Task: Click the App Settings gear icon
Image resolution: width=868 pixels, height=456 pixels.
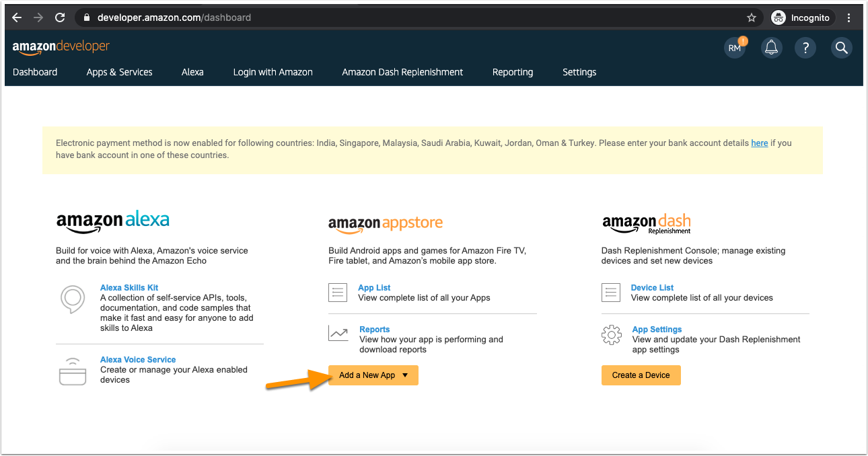Action: pos(612,335)
